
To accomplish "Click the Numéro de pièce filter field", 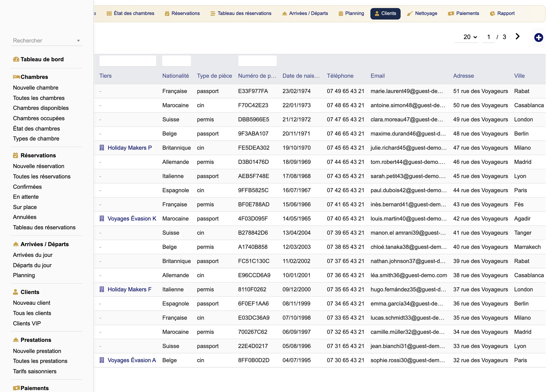I will (x=257, y=61).
